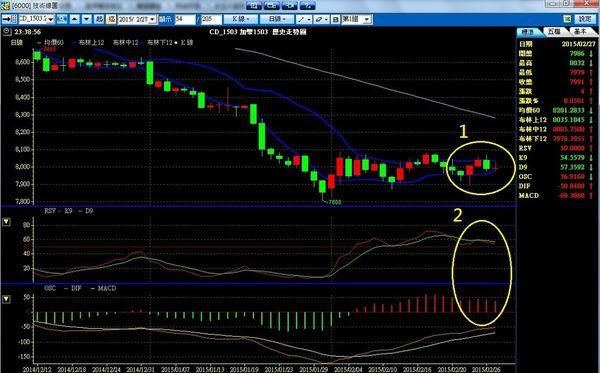Image resolution: width=600 pixels, height=373 pixels.
Task: Expand the K線 chart type dropdown
Action: tap(241, 19)
